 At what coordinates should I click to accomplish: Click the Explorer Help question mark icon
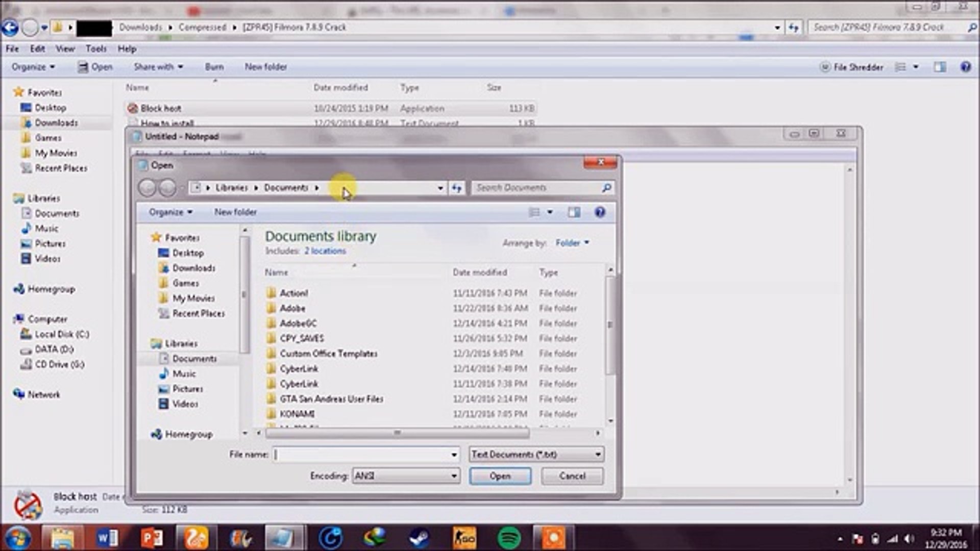pyautogui.click(x=965, y=67)
